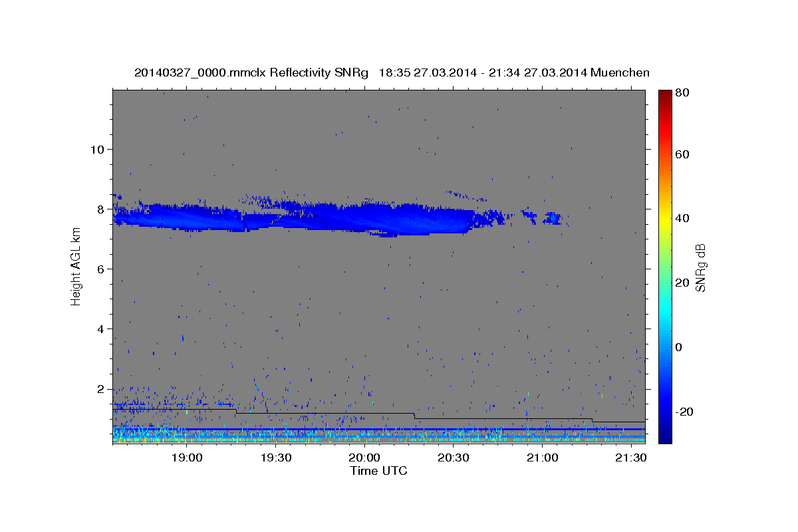The image size is (798, 532).
Task: Click the 'Time UTC' x-axis label
Action: 378,471
